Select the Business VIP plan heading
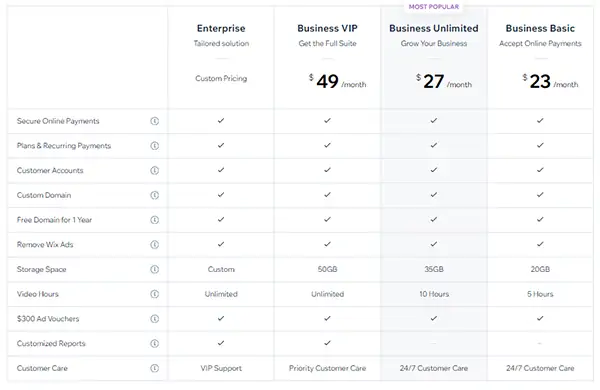600x390 pixels. coord(328,28)
